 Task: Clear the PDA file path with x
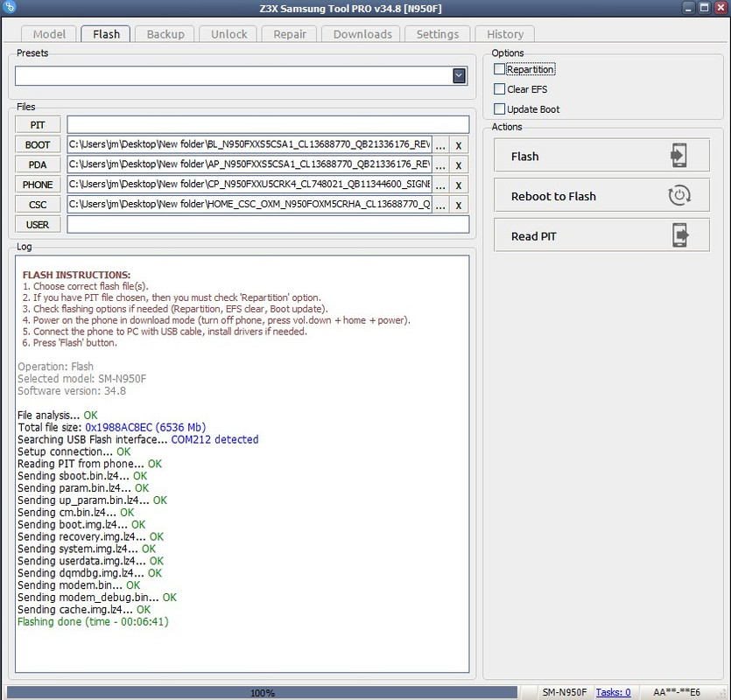459,165
